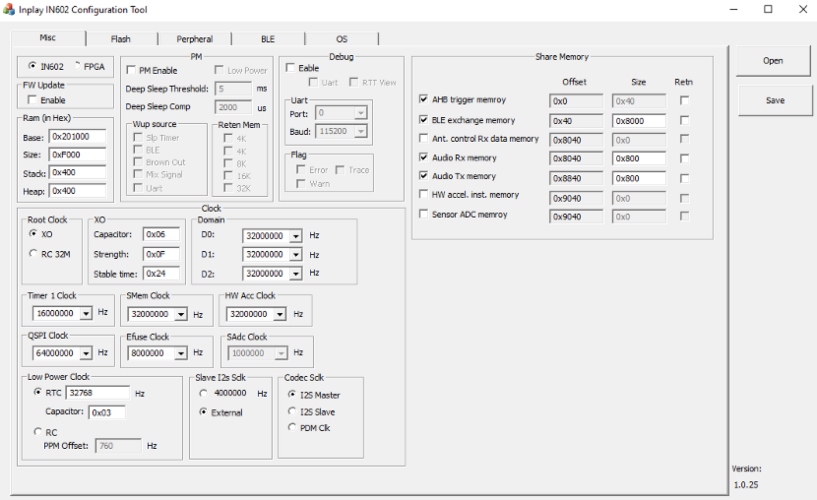Check Ant. control Rx data memory
The height and width of the screenshot is (500, 817).
[424, 139]
